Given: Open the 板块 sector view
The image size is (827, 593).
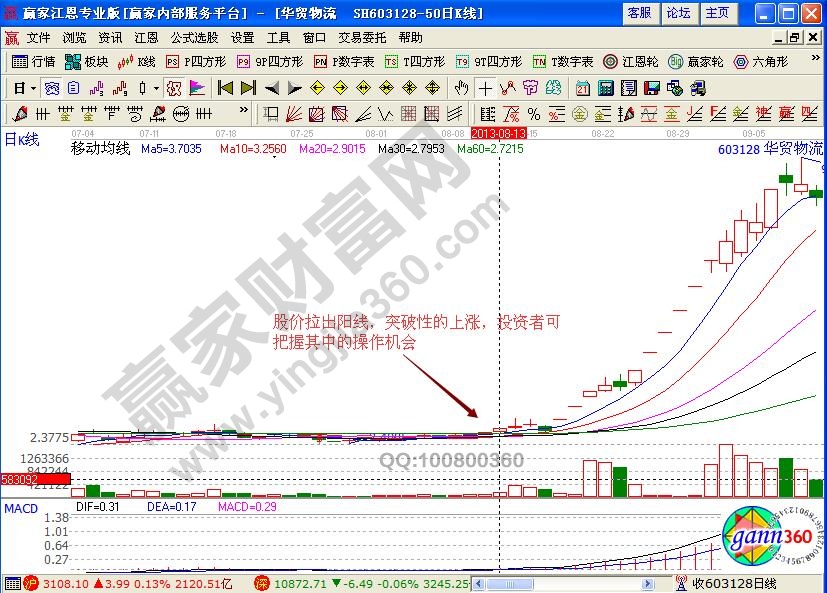Looking at the screenshot, I should pyautogui.click(x=87, y=61).
